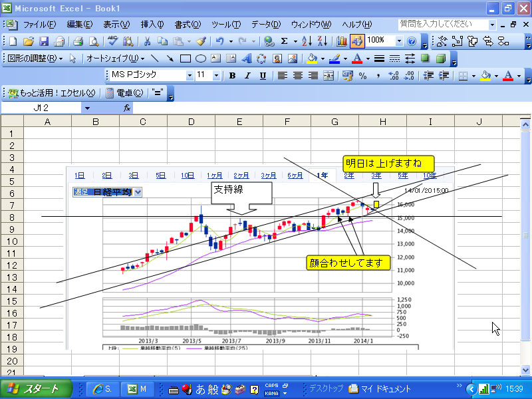The height and width of the screenshot is (399, 532).
Task: Select the 6ヶ月 chart period tab
Action: click(x=295, y=176)
